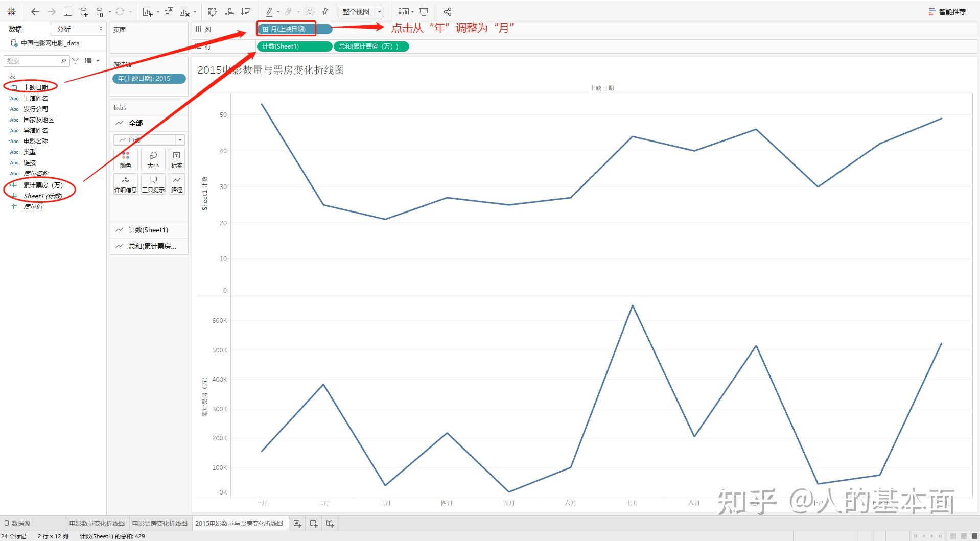The height and width of the screenshot is (541, 980).
Task: Click the 计数(Sheet1) pill on Rows
Action: click(294, 46)
